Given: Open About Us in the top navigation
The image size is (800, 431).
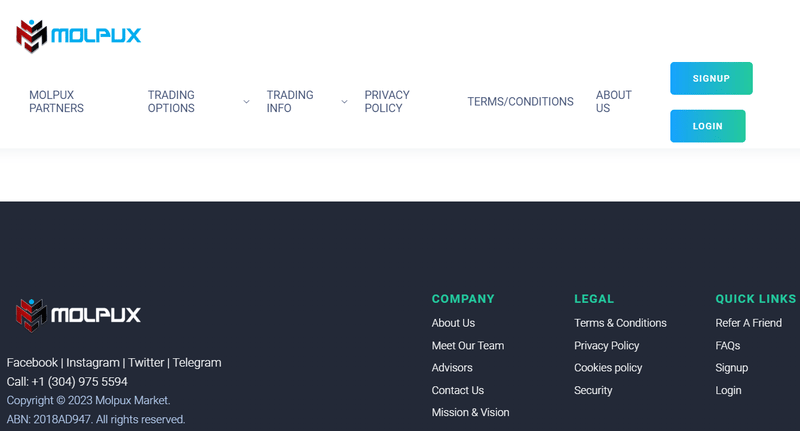Looking at the screenshot, I should [x=613, y=102].
